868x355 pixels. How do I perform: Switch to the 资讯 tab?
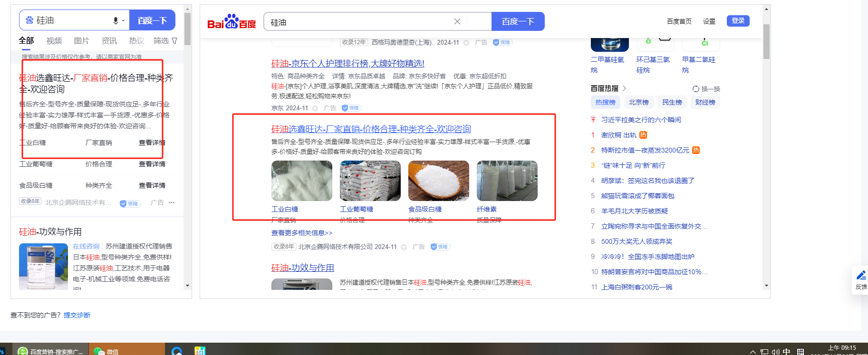pos(109,41)
